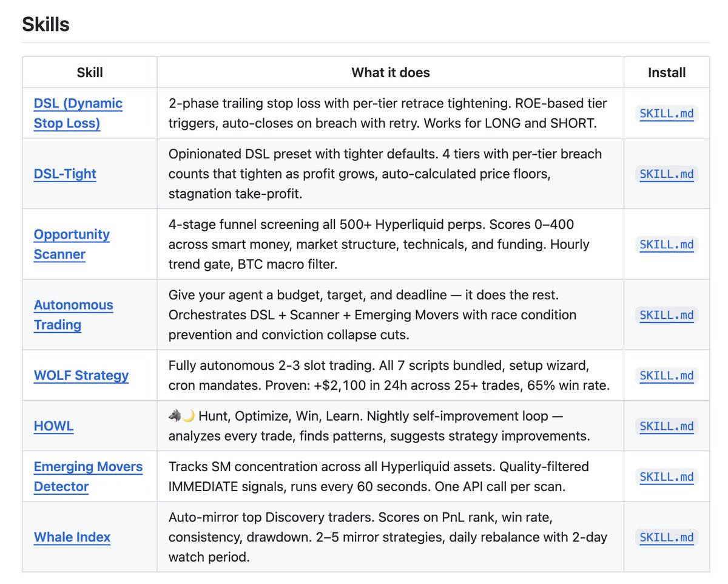The image size is (728, 584).
Task: Click the 'Fully autonomous 2-3 slot trading' description
Action: [x=389, y=375]
